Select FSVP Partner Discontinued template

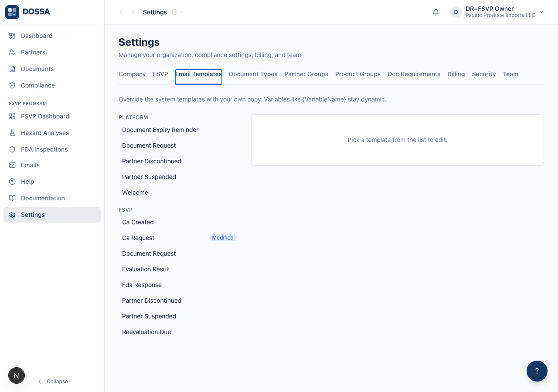pos(180,301)
